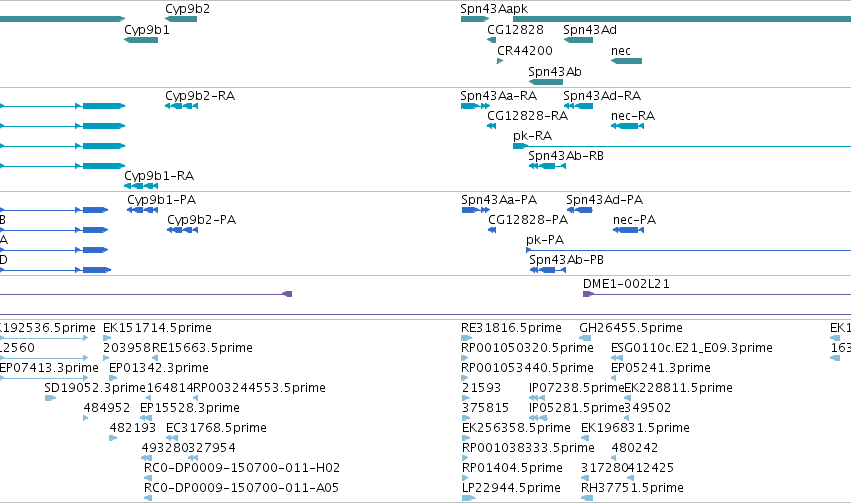Click the Cyp9b2-PA protein label

[x=201, y=220]
